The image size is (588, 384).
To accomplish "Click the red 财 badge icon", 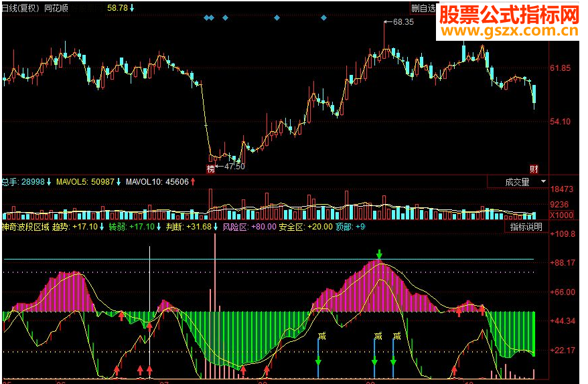I will click(534, 169).
